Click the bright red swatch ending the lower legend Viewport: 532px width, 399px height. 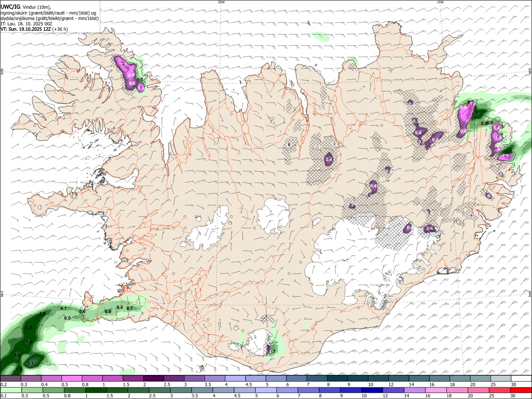click(x=521, y=390)
